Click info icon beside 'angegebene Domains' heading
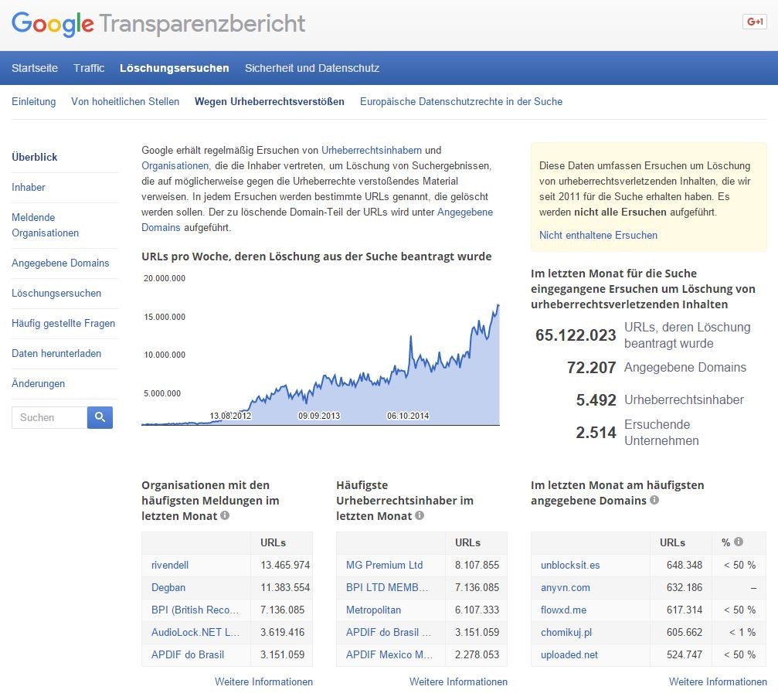Image resolution: width=778 pixels, height=700 pixels. pyautogui.click(x=654, y=500)
